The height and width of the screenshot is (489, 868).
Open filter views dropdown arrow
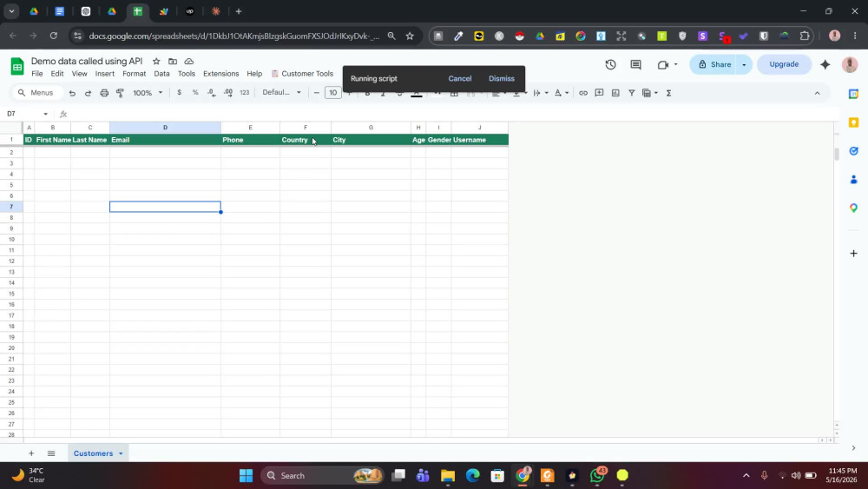point(656,93)
